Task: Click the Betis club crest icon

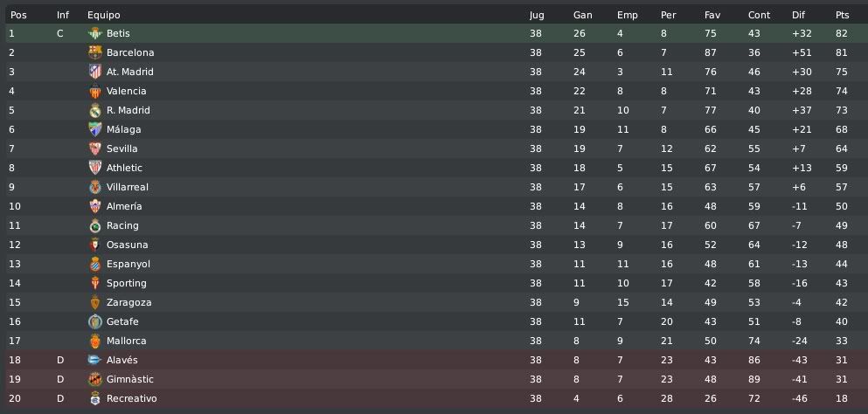Action: click(95, 33)
